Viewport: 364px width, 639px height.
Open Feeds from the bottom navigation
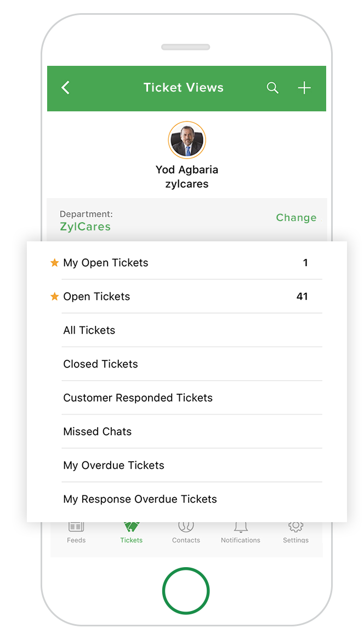(76, 531)
